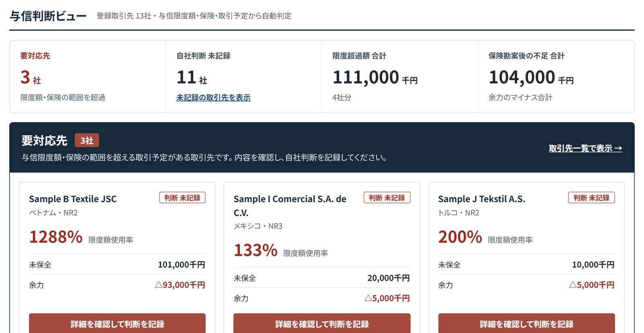Click the 与信判断ビュー page title

click(x=48, y=16)
